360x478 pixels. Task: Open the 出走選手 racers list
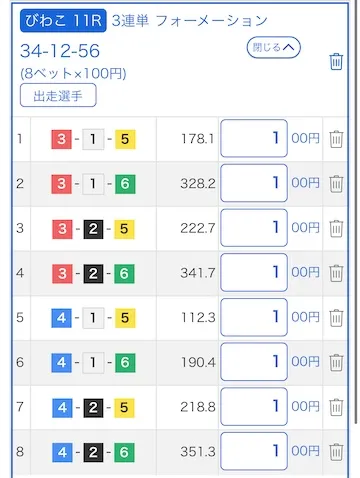point(58,95)
